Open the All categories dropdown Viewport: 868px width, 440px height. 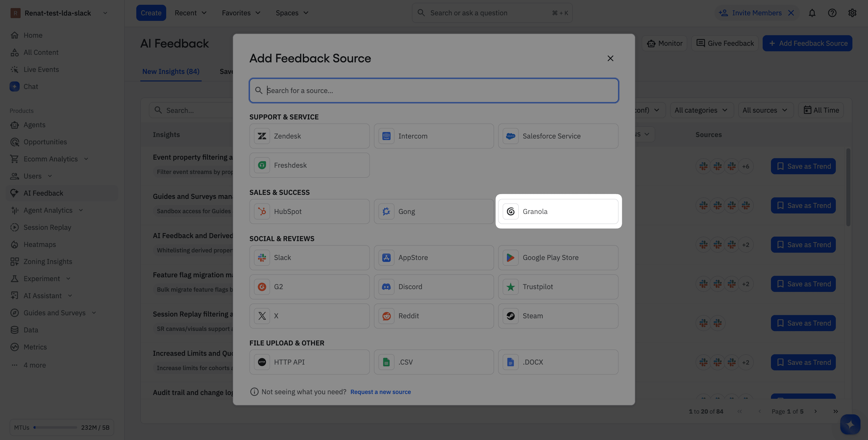point(702,111)
